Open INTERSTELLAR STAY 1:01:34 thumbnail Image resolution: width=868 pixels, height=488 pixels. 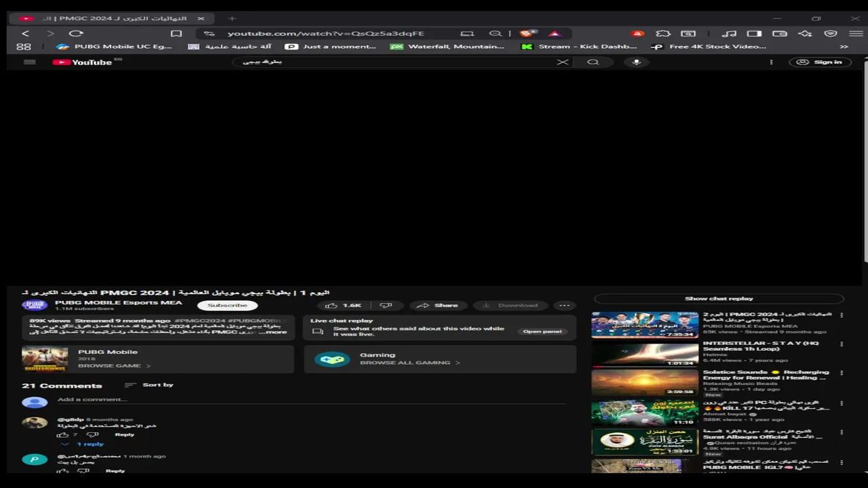(x=644, y=354)
